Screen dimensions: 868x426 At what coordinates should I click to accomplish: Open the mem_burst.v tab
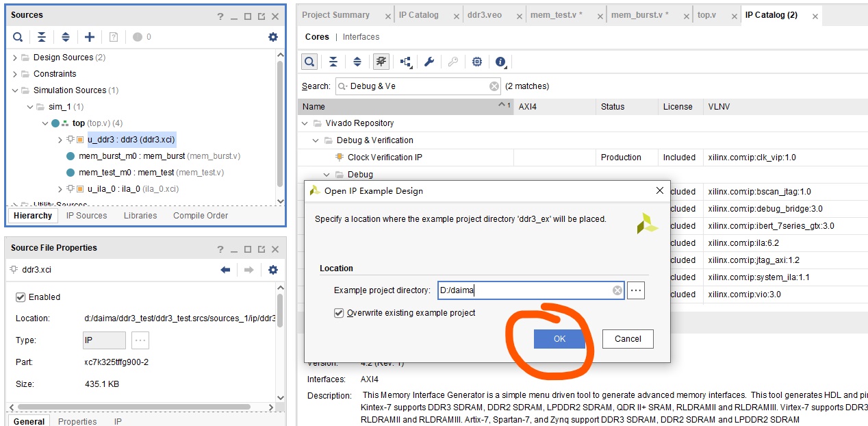click(639, 15)
